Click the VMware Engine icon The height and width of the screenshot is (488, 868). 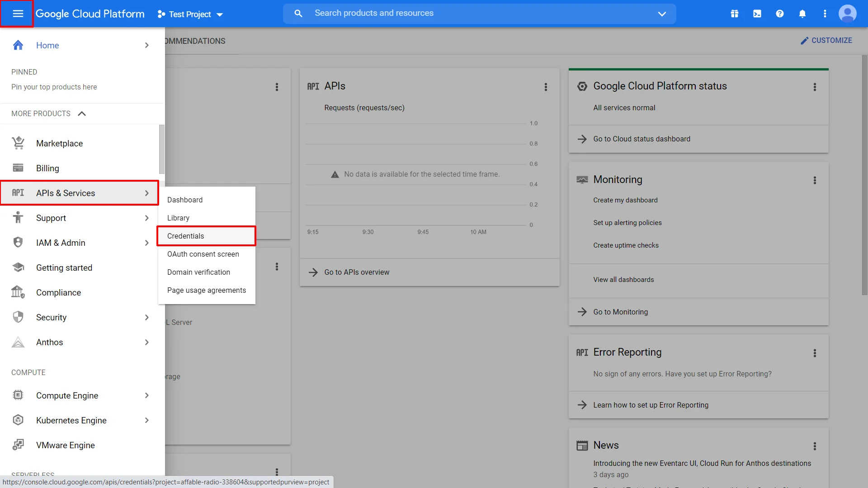[18, 445]
